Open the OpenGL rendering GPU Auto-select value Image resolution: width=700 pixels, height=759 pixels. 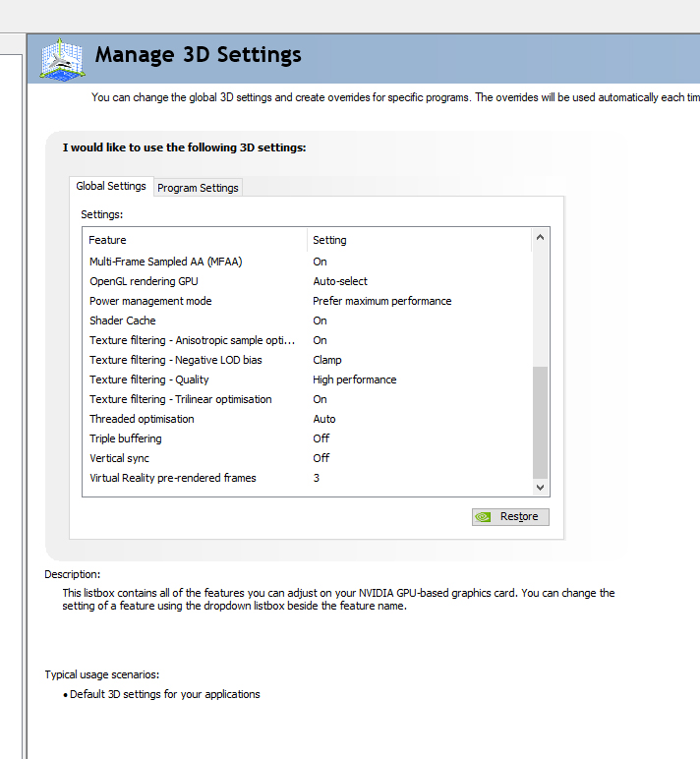coord(340,281)
